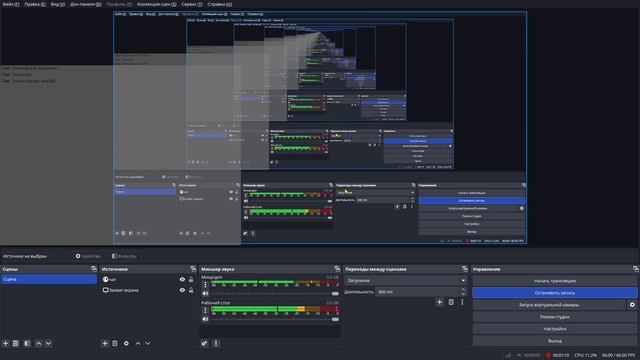The height and width of the screenshot is (360, 640).
Task: Toggle lock on the screen capture source
Action: (x=191, y=290)
